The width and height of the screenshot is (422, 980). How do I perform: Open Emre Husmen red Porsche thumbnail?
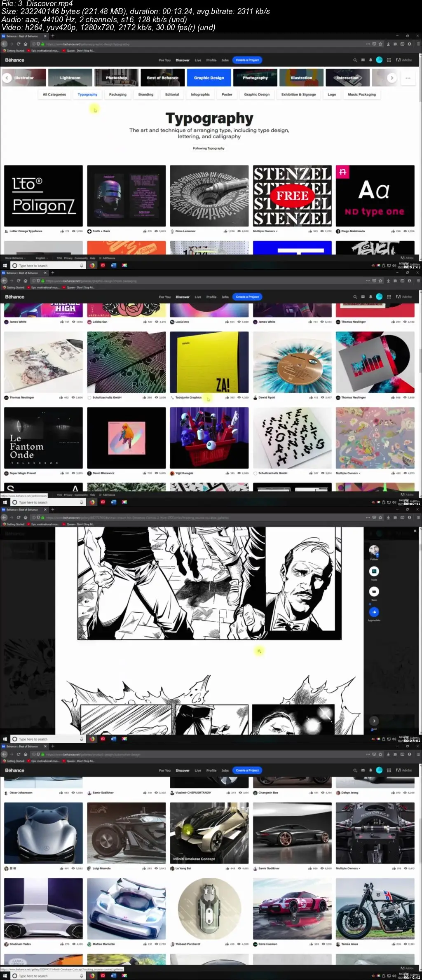pos(292,909)
